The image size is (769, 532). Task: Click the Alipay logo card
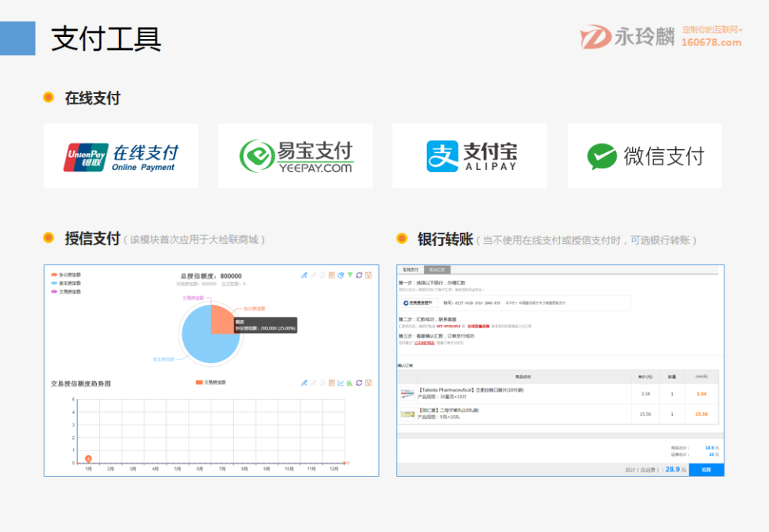[x=469, y=156]
